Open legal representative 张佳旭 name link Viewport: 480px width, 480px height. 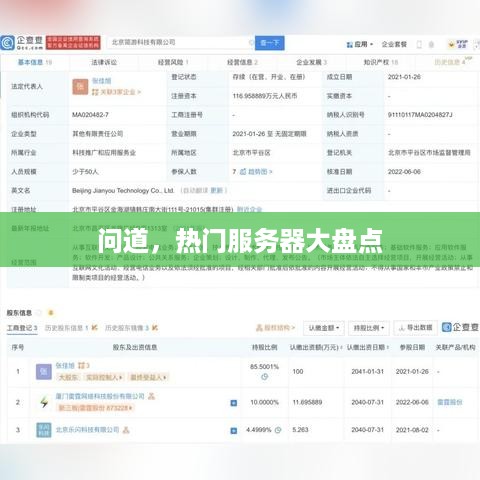point(102,81)
